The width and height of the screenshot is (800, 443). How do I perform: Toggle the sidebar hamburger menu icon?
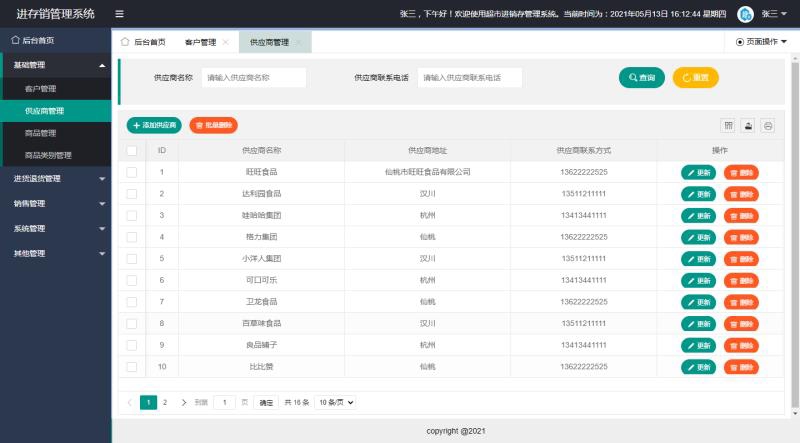coord(120,14)
